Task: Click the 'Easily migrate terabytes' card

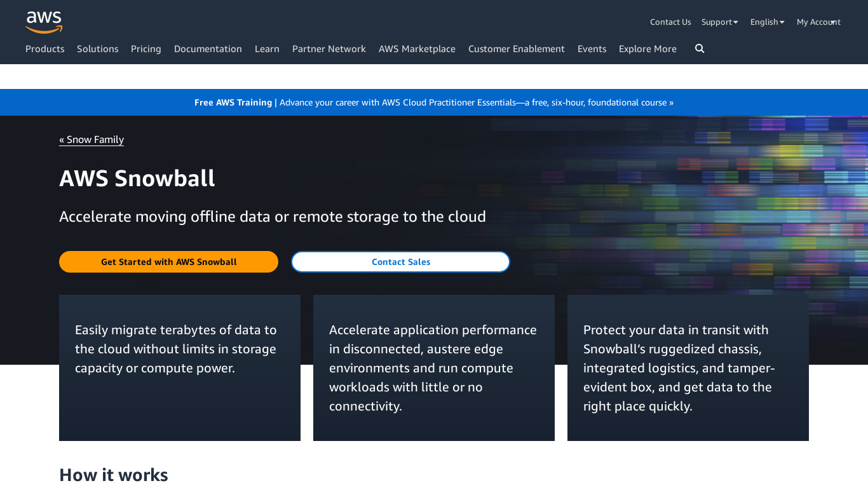Action: [x=180, y=368]
